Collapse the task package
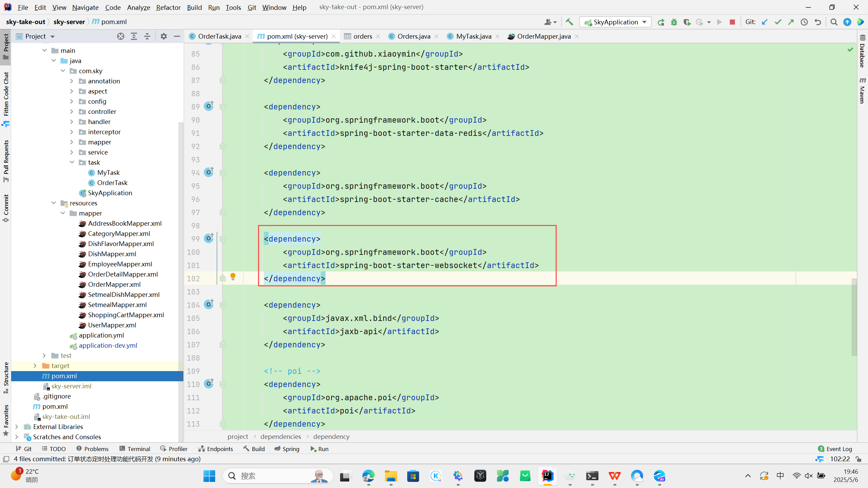The height and width of the screenshot is (488, 868). 72,162
